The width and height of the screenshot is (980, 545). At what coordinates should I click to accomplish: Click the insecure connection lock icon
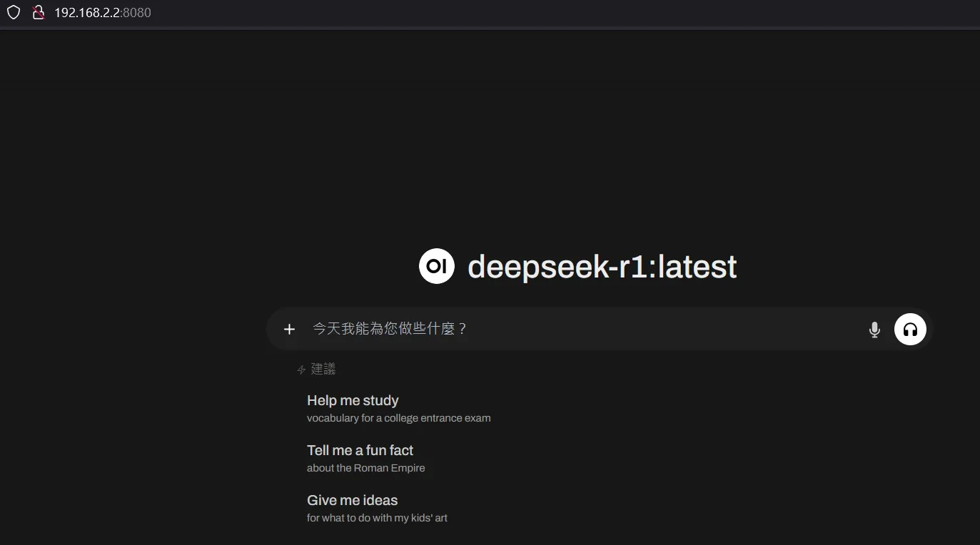(38, 12)
